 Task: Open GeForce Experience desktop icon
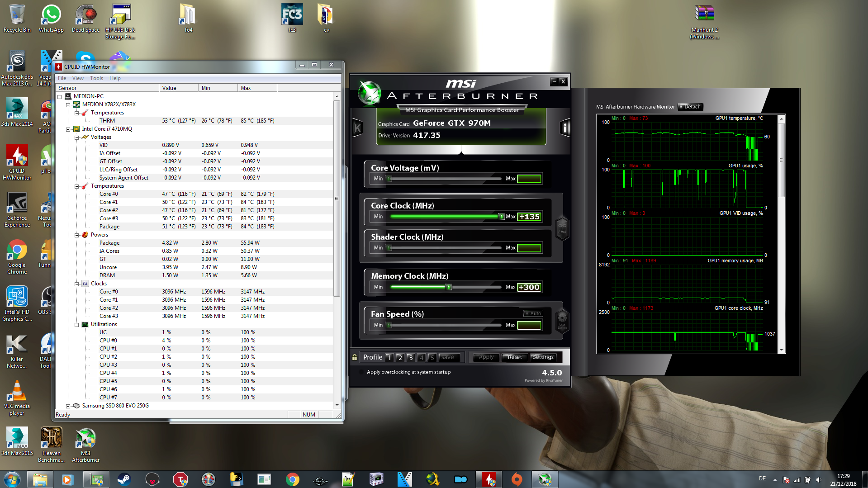[x=17, y=210]
